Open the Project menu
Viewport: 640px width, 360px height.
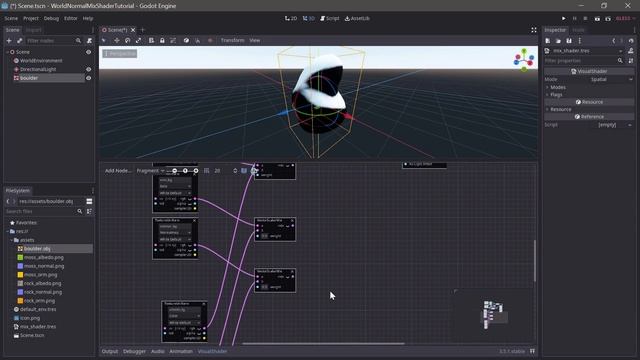31,18
